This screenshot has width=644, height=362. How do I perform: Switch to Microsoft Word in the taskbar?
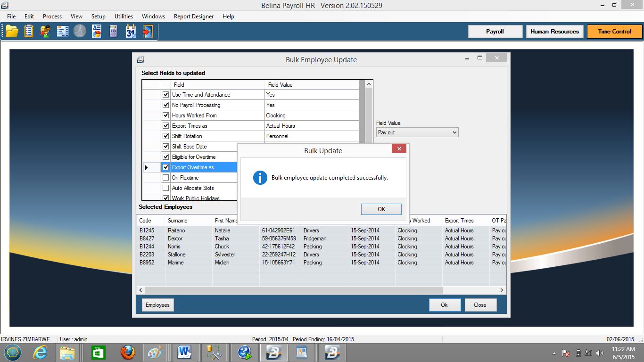[x=184, y=352]
